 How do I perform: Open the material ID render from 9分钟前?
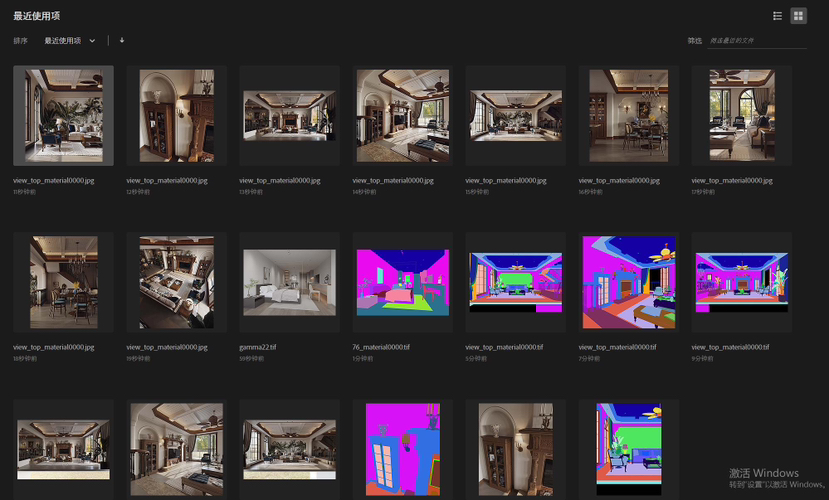(741, 282)
